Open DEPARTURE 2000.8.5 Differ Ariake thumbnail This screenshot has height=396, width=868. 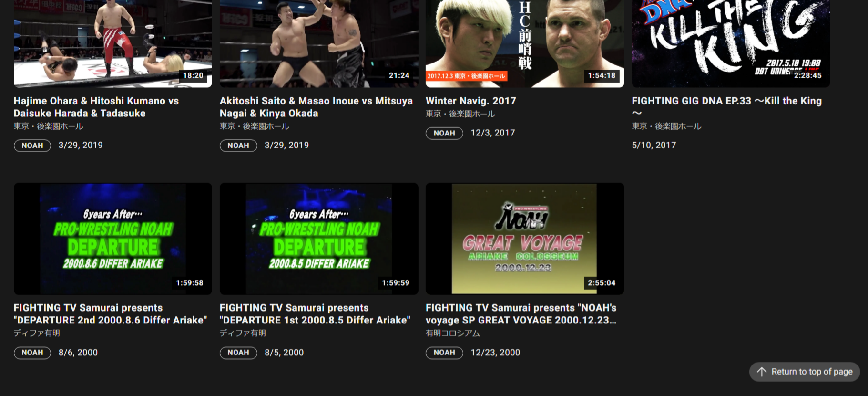pyautogui.click(x=319, y=239)
